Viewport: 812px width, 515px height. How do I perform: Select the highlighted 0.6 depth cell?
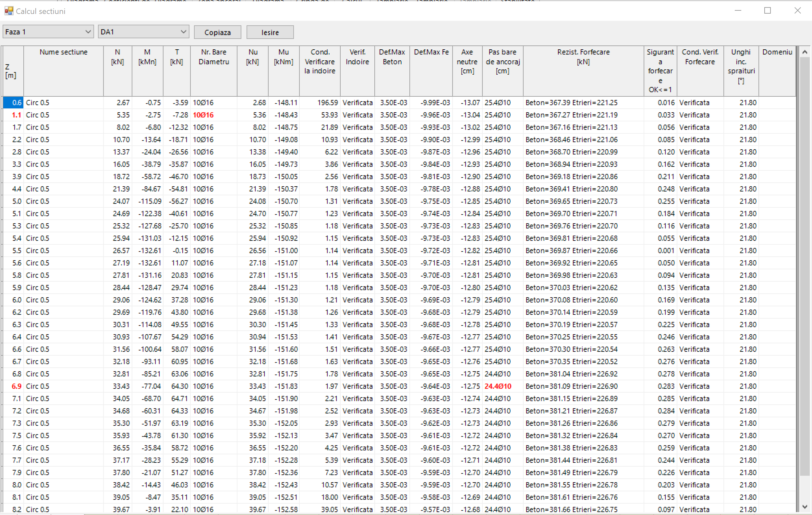pos(14,103)
